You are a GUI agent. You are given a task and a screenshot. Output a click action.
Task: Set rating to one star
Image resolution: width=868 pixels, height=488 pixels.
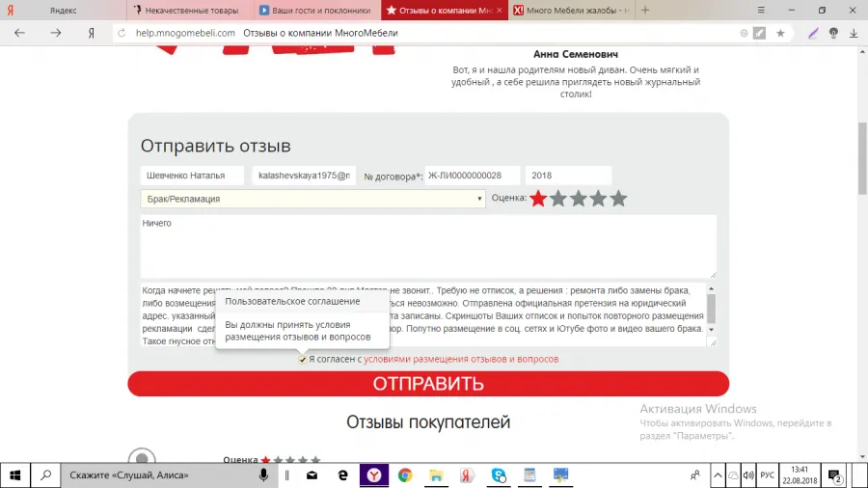pyautogui.click(x=538, y=199)
